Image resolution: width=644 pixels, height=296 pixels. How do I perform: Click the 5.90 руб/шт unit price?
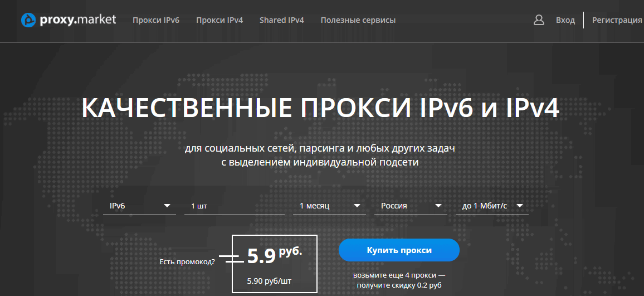(x=270, y=281)
